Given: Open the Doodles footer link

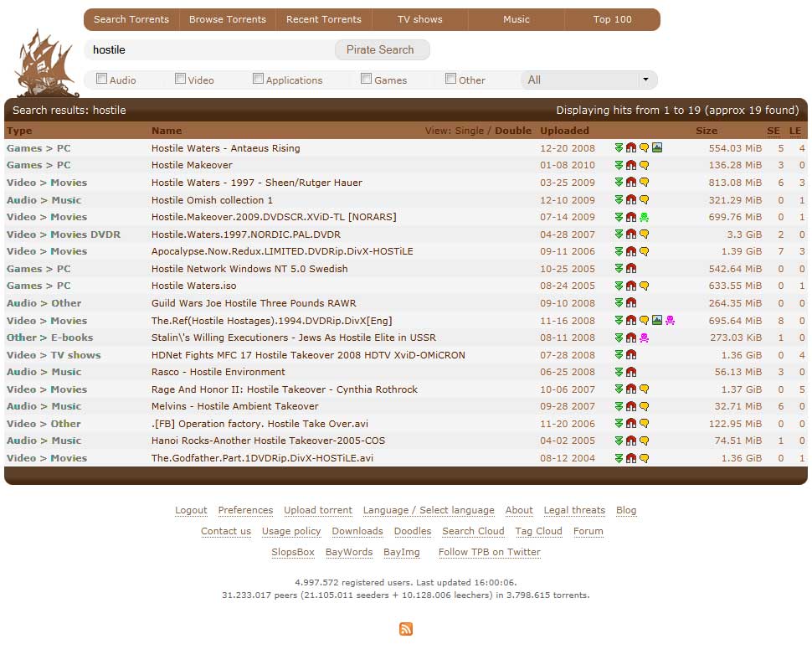Looking at the screenshot, I should 413,531.
